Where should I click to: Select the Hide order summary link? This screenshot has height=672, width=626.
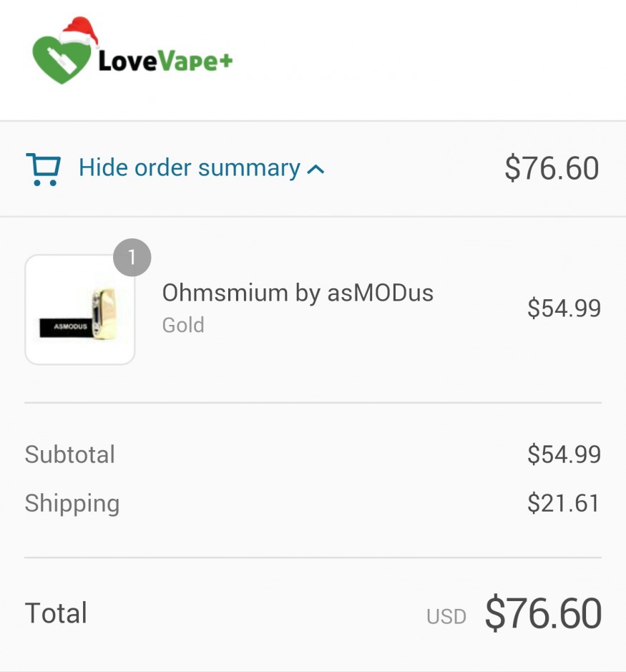pyautogui.click(x=189, y=168)
